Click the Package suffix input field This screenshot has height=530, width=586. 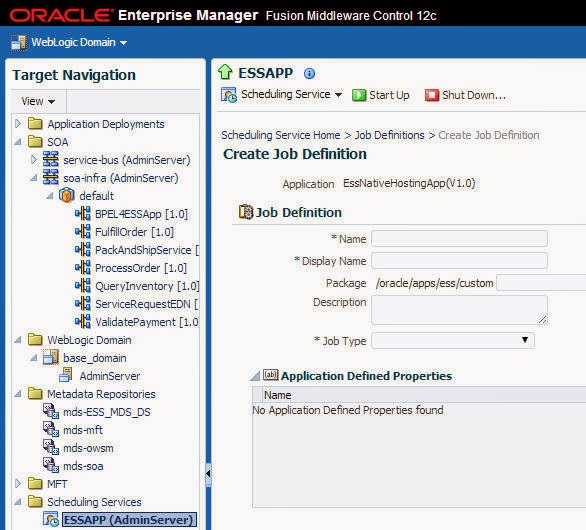click(541, 283)
